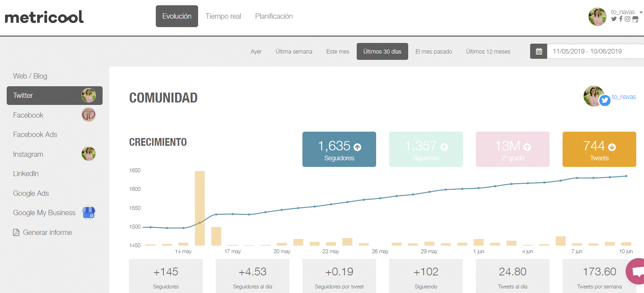Click the metricool logo

[44, 17]
